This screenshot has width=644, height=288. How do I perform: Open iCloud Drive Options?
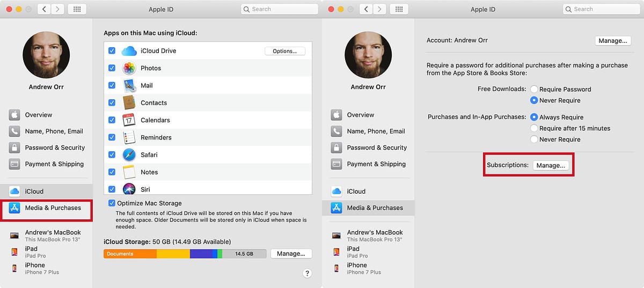click(284, 51)
